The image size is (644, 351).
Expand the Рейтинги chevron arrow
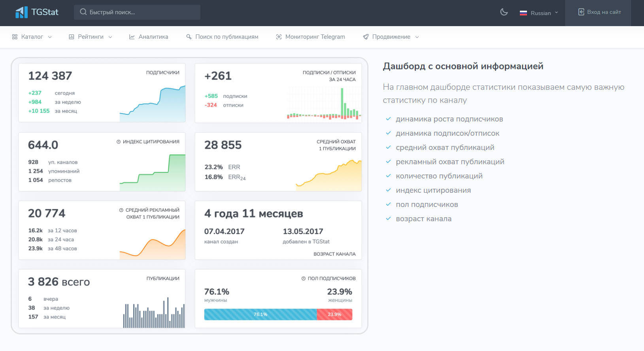click(x=110, y=37)
